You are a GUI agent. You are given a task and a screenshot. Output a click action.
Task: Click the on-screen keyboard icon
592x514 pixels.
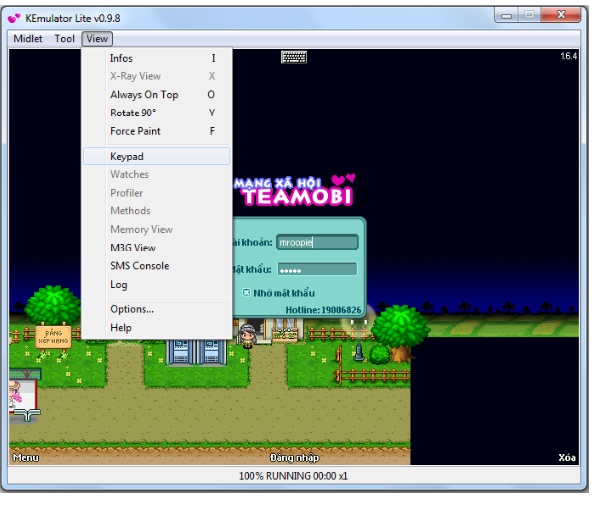[294, 57]
